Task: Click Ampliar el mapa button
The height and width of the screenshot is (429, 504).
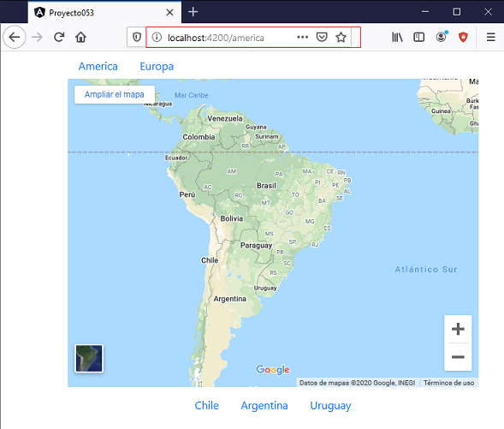Action: [x=115, y=94]
